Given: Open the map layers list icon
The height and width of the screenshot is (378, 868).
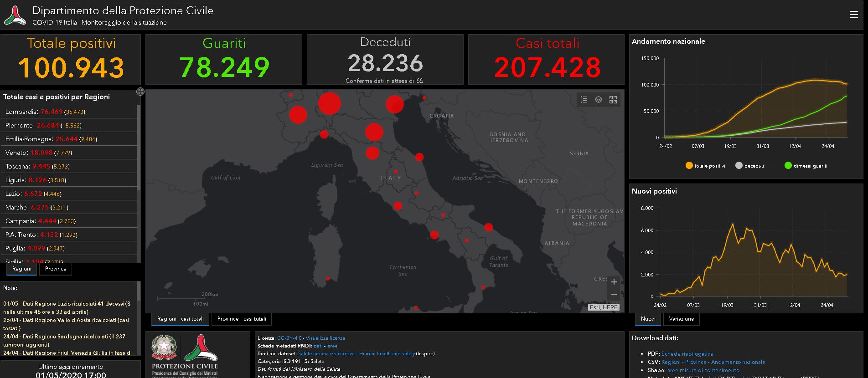Looking at the screenshot, I should (x=599, y=100).
